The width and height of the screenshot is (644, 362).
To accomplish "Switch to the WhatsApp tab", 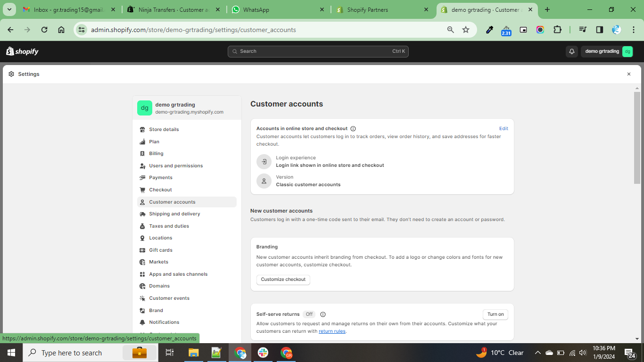I will 278,9.
